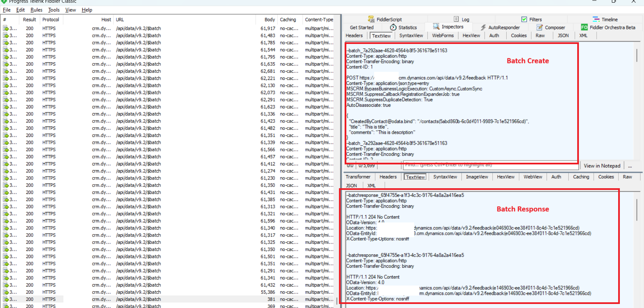Click the session list vertical scrollbar thumb
644x308 pixels.
pos(337,301)
